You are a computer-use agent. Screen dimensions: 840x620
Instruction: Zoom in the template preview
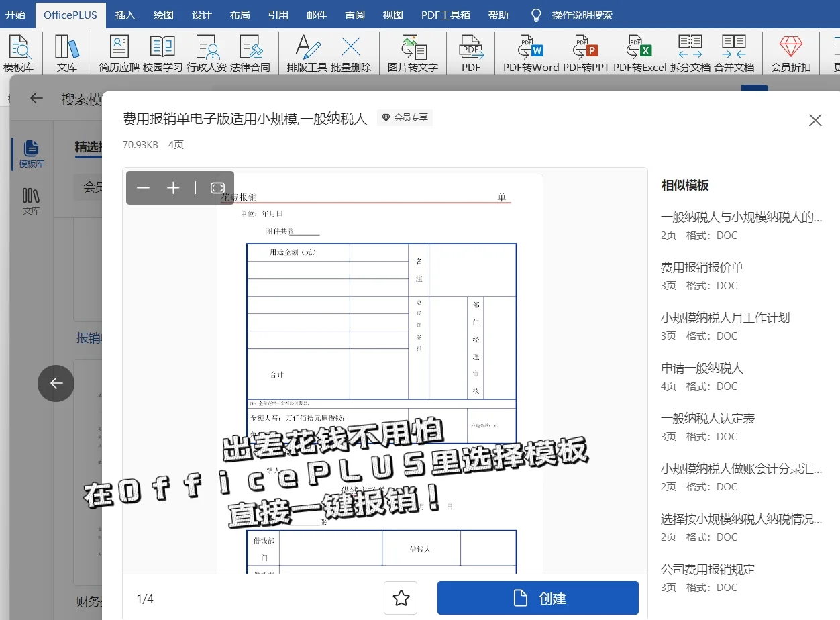(x=173, y=188)
